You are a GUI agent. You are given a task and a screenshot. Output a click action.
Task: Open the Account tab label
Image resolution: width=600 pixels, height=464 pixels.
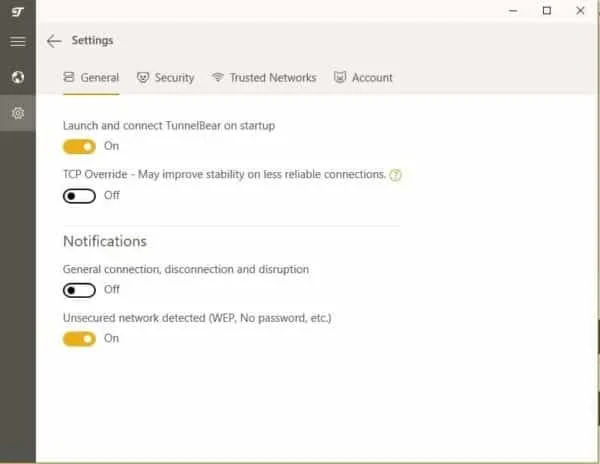(372, 78)
